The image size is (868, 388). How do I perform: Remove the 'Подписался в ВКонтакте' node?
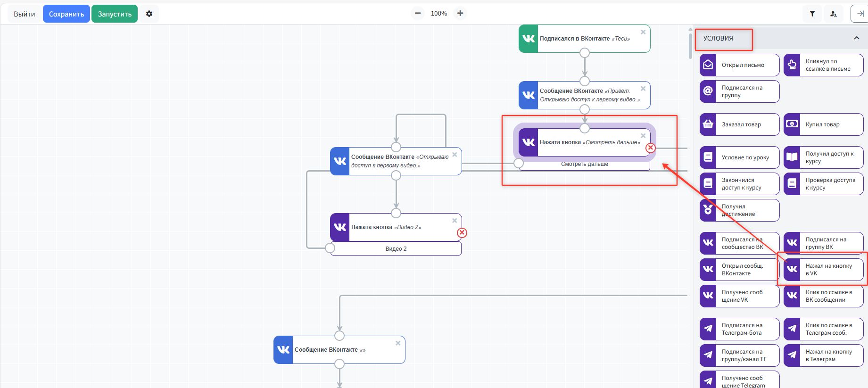pos(643,32)
